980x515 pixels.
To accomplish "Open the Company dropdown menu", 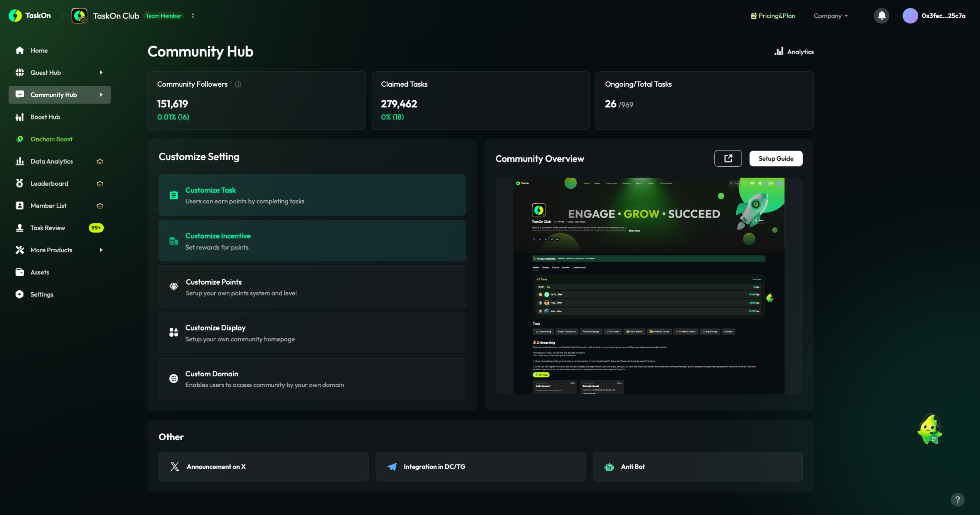I will tap(830, 16).
